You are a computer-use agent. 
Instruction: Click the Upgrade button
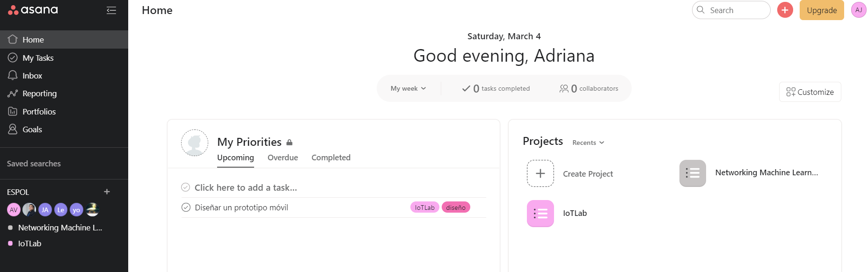point(821,10)
